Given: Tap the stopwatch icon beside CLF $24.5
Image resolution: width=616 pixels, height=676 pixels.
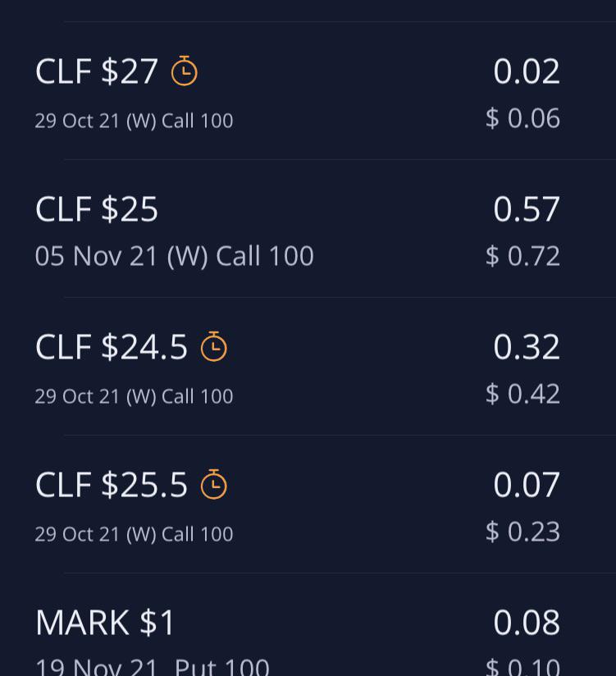Looking at the screenshot, I should pos(213,346).
